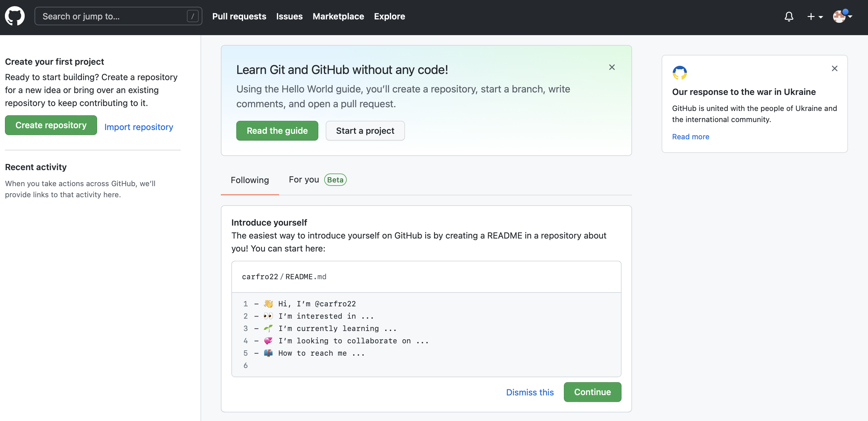Close the Learn Git and GitHub banner
The image size is (868, 421).
pyautogui.click(x=612, y=67)
